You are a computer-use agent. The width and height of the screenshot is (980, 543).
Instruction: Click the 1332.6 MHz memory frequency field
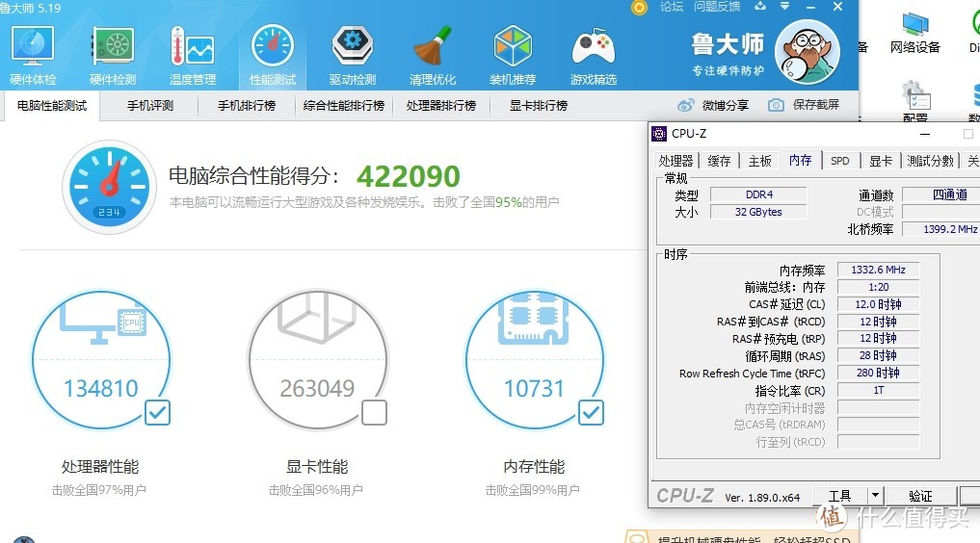(x=878, y=270)
